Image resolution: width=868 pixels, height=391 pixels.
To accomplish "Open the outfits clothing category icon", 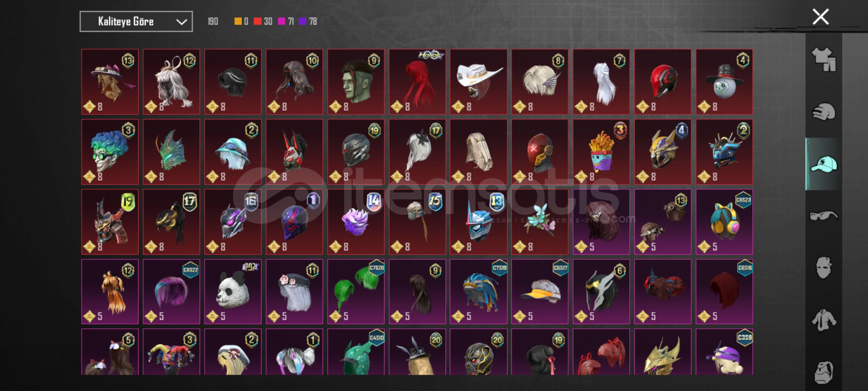I will 824,59.
